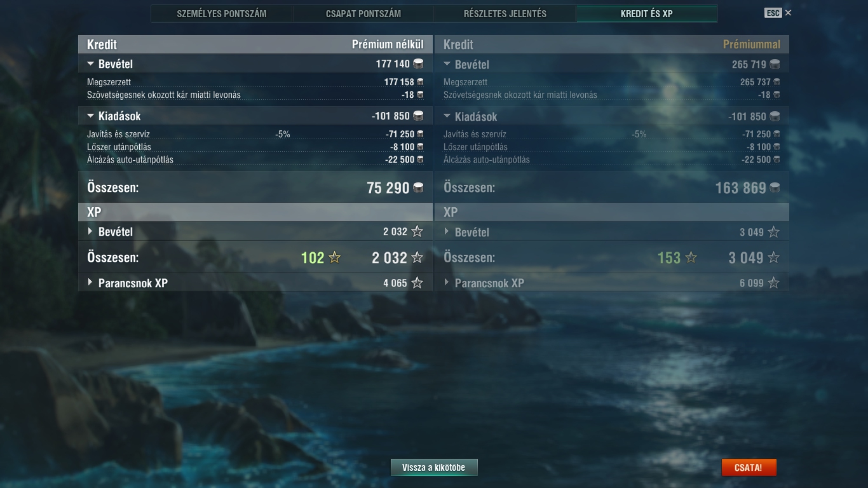Click the Vissza a kikötőbe button
This screenshot has width=868, height=488.
click(434, 468)
